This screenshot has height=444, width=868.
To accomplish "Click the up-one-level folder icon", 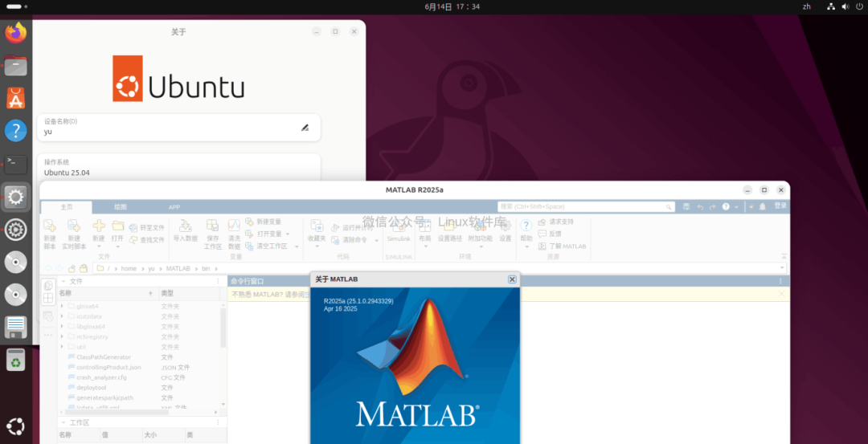I will click(x=72, y=269).
